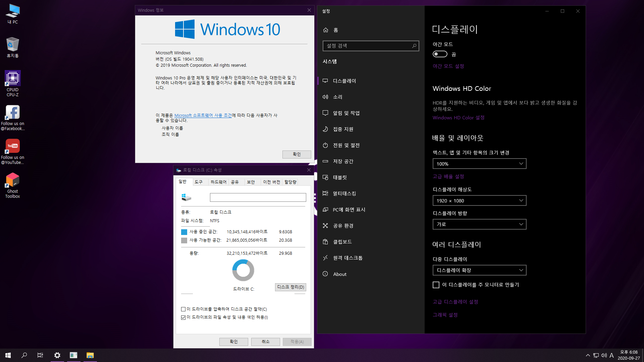Click the Home icon in Settings
Image resolution: width=644 pixels, height=362 pixels.
[326, 30]
